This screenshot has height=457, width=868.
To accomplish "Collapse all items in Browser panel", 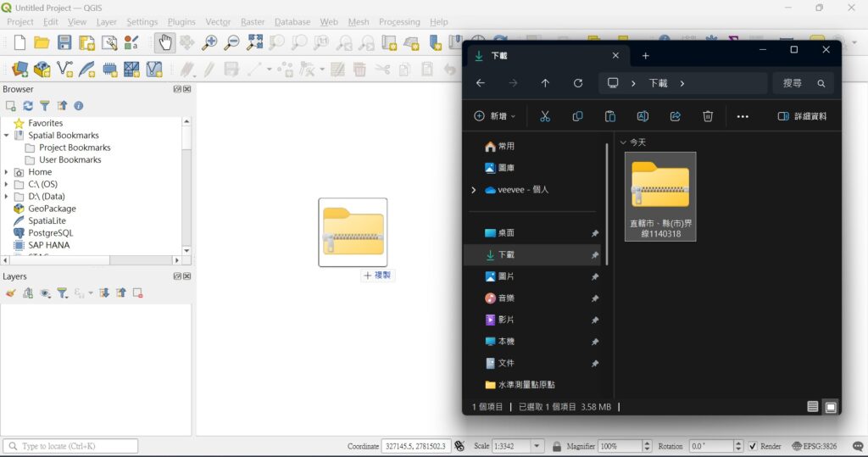I will [62, 106].
